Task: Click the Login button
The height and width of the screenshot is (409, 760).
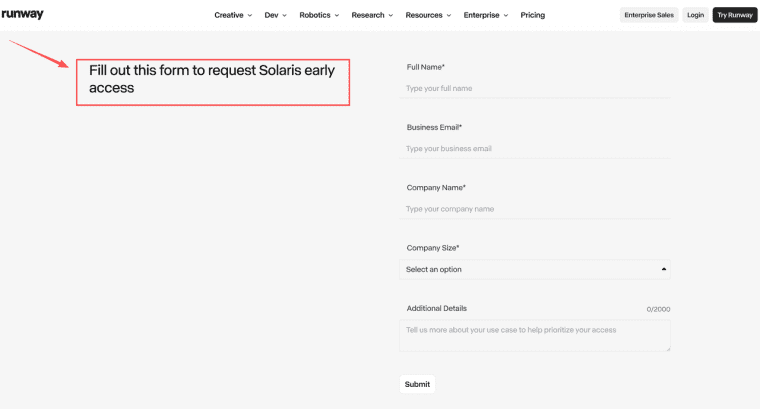Action: click(696, 15)
